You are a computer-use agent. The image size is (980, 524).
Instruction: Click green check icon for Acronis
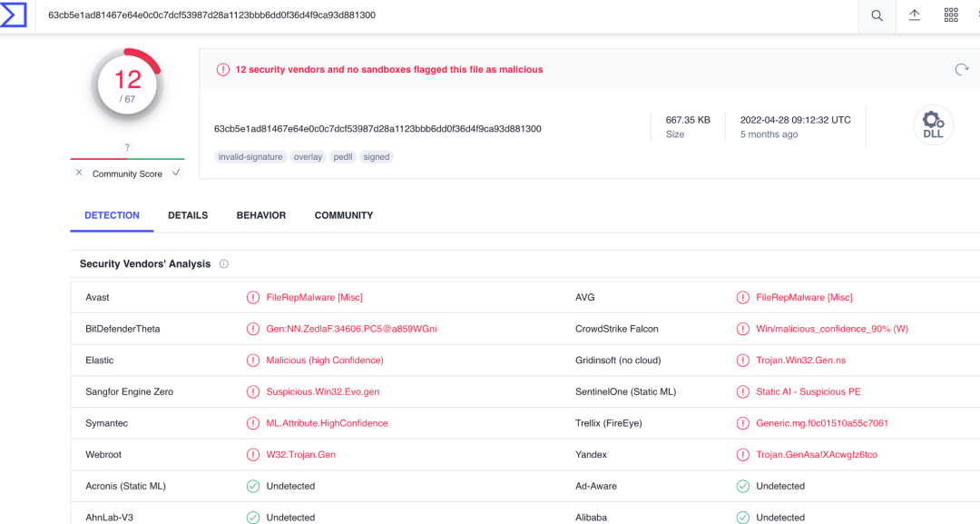(x=253, y=486)
